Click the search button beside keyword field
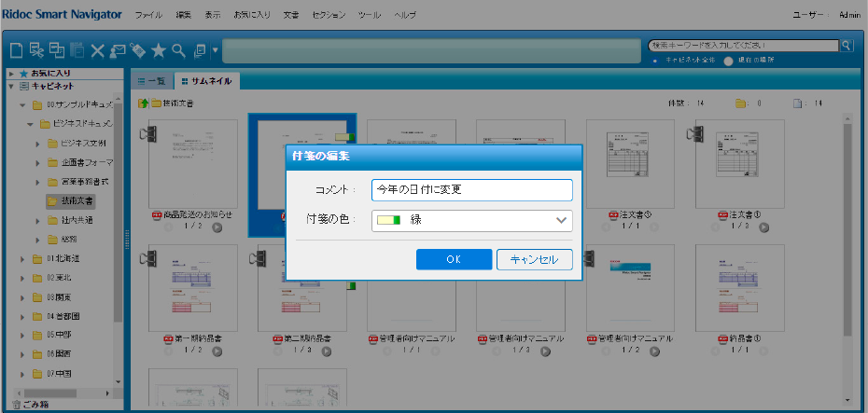 [847, 45]
